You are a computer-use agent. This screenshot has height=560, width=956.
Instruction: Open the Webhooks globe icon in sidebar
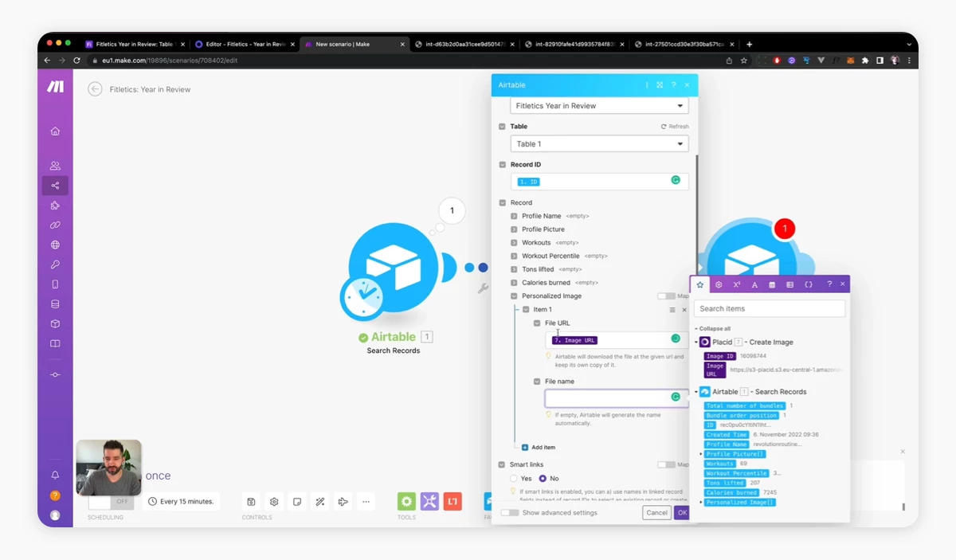55,245
